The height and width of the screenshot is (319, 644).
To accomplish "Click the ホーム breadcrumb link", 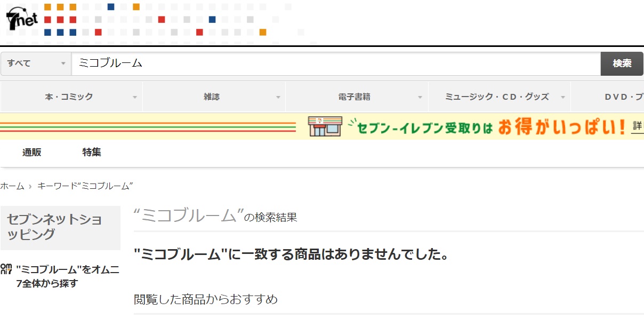I will click(x=12, y=186).
